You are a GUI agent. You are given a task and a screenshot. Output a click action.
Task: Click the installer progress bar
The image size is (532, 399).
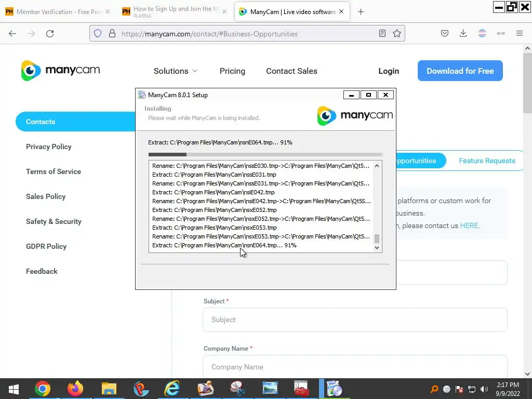tap(265, 154)
